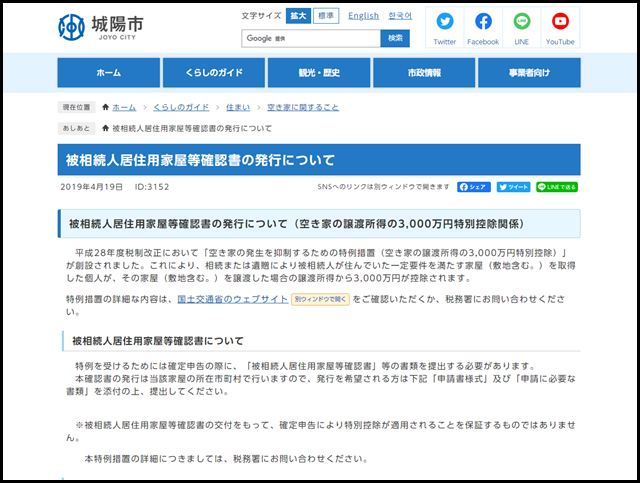Click the 文字サイズ label
The height and width of the screenshot is (483, 640).
tap(261, 16)
